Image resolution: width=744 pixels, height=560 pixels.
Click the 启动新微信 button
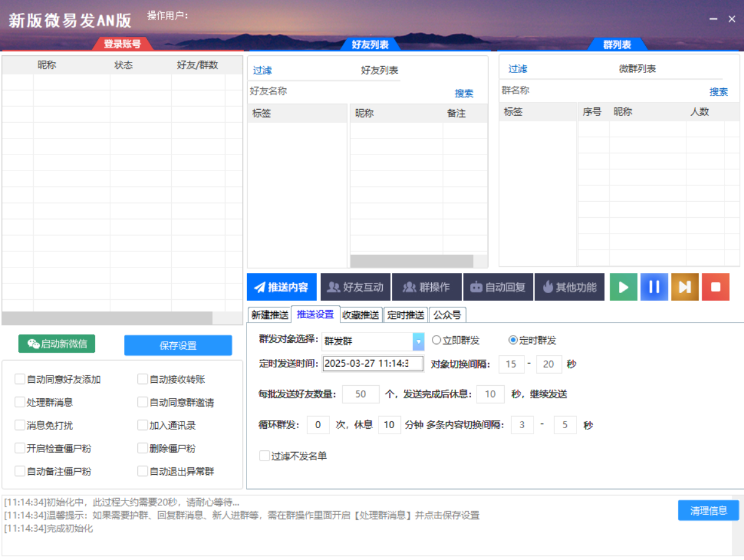click(57, 344)
